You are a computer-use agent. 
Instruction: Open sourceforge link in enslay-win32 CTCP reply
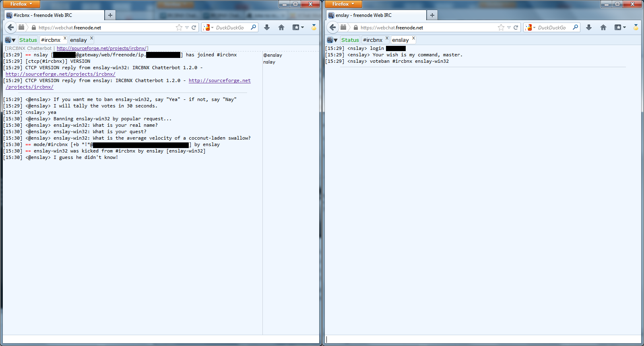coord(60,74)
